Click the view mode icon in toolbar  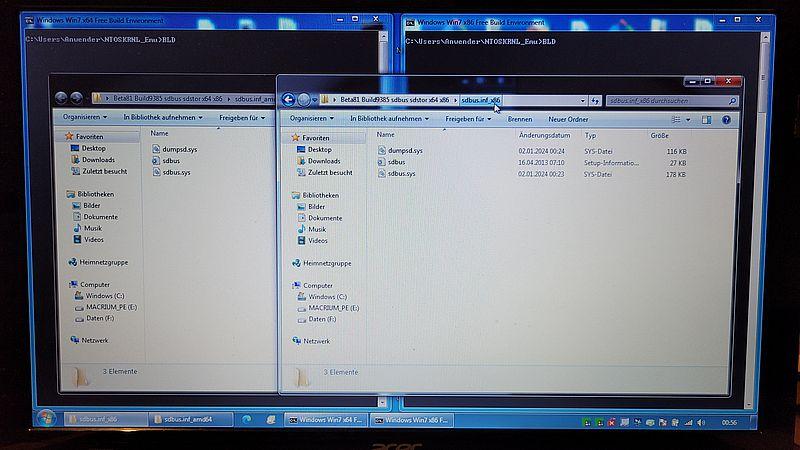(x=676, y=119)
